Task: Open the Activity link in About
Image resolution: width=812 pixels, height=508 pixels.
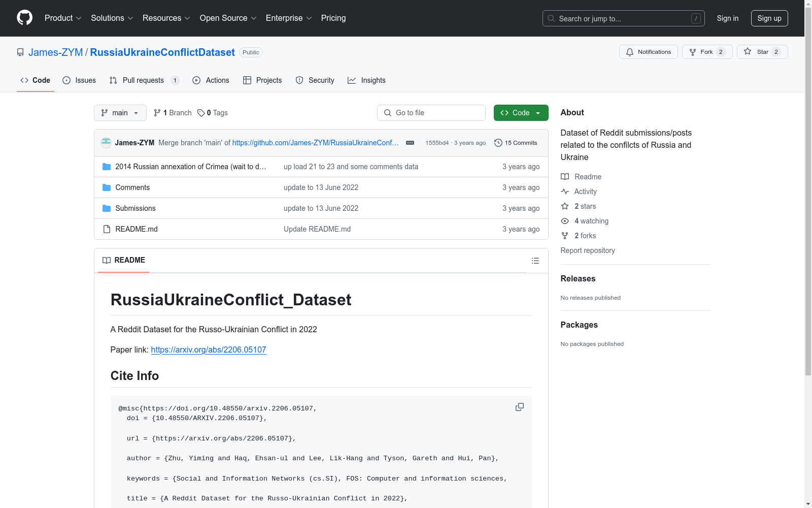Action: [x=579, y=192]
